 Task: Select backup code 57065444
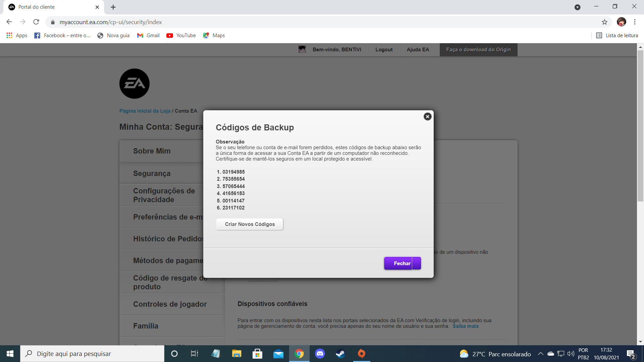233,186
